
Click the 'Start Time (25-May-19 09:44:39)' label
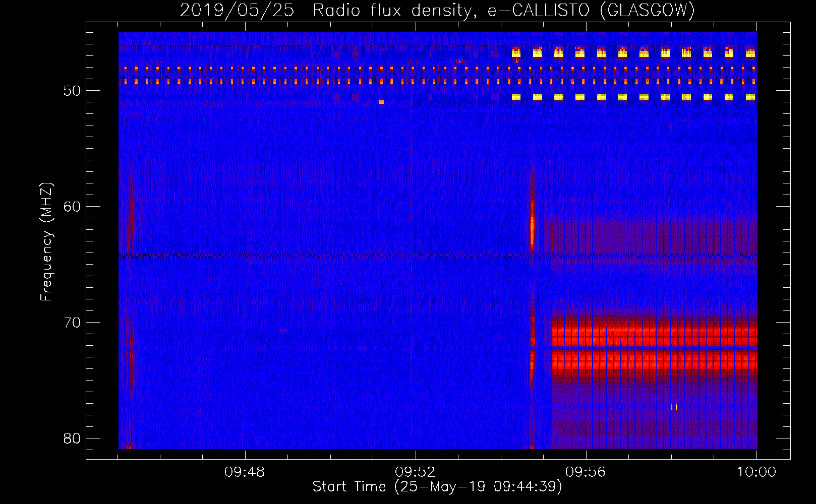437,487
